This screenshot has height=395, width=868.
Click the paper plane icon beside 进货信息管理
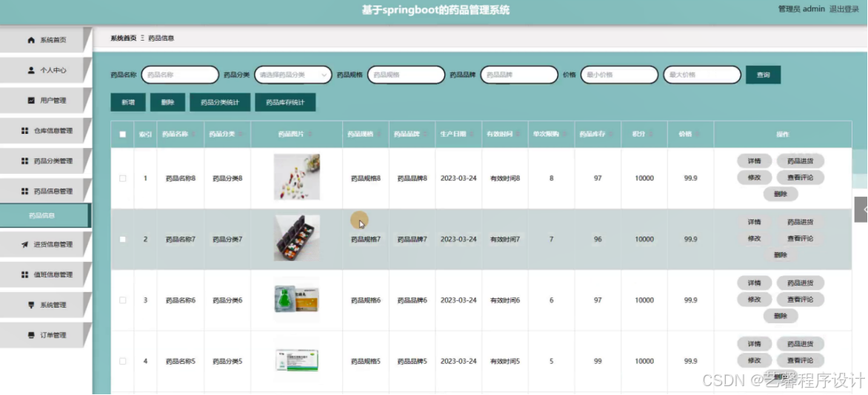tap(24, 245)
